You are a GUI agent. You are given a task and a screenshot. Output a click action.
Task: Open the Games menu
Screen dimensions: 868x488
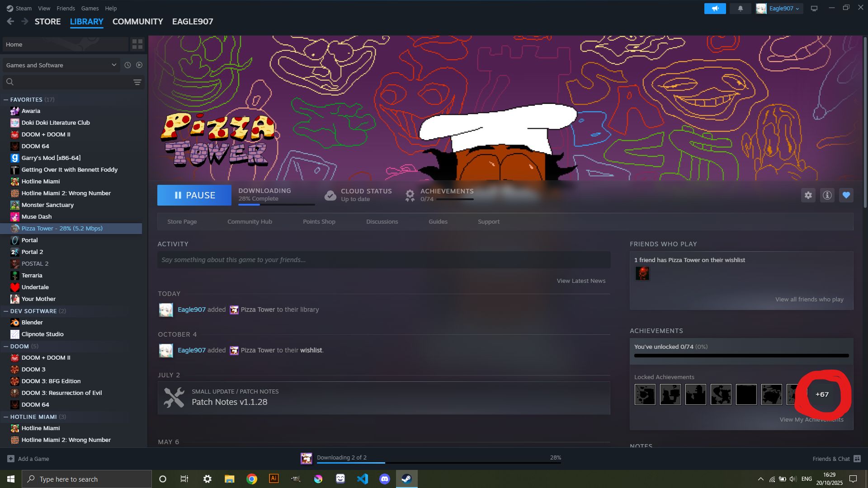pos(90,8)
